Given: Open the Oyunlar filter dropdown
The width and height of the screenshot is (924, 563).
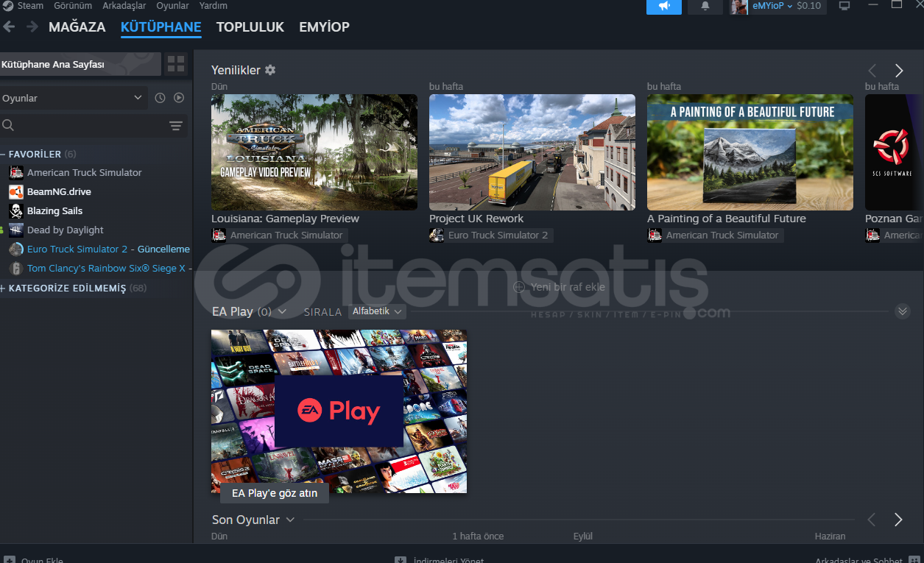Looking at the screenshot, I should point(72,98).
